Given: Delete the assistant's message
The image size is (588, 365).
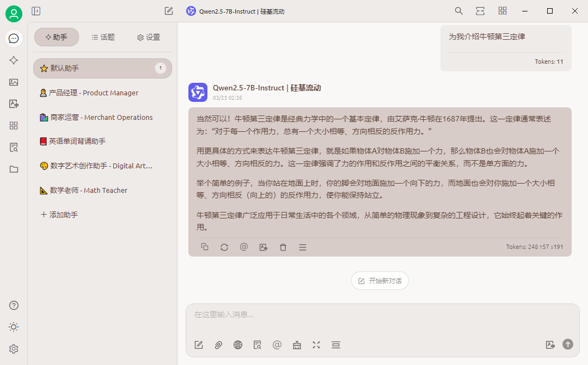Looking at the screenshot, I should (x=283, y=247).
